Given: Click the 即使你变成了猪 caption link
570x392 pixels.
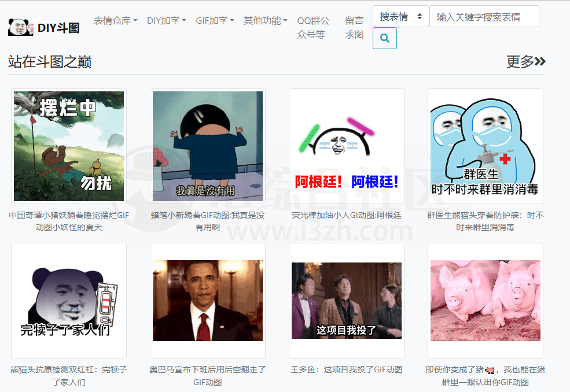Looking at the screenshot, I should [486, 376].
